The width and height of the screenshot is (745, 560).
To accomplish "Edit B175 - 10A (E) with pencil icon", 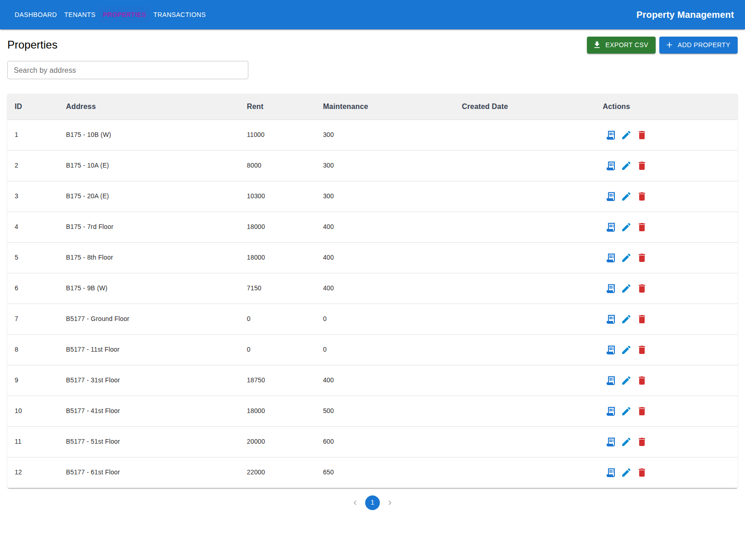I will (626, 166).
